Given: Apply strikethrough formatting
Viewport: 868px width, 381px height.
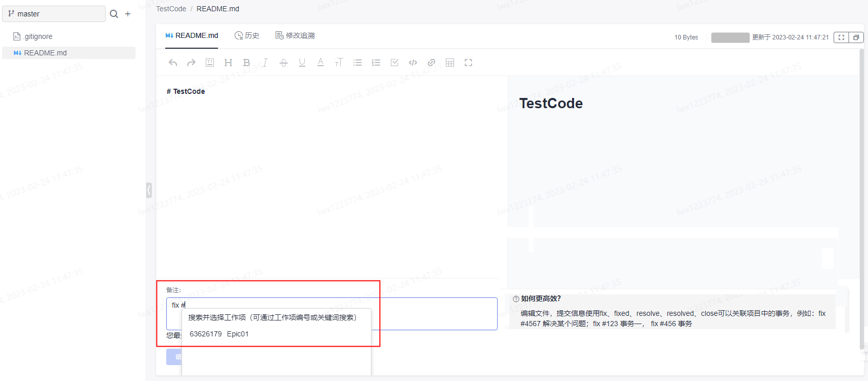Looking at the screenshot, I should [x=284, y=63].
